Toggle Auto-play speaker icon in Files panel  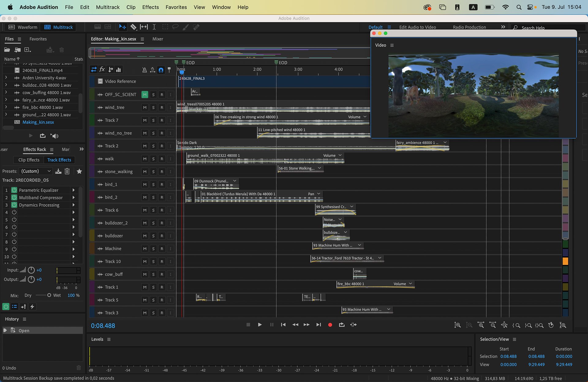[55, 136]
